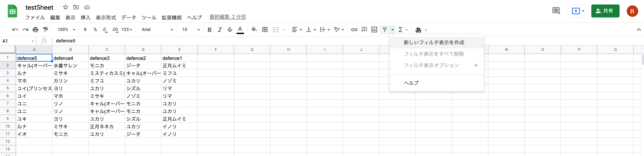Toggle italic formatting
644x156 pixels.
pyautogui.click(x=220, y=30)
